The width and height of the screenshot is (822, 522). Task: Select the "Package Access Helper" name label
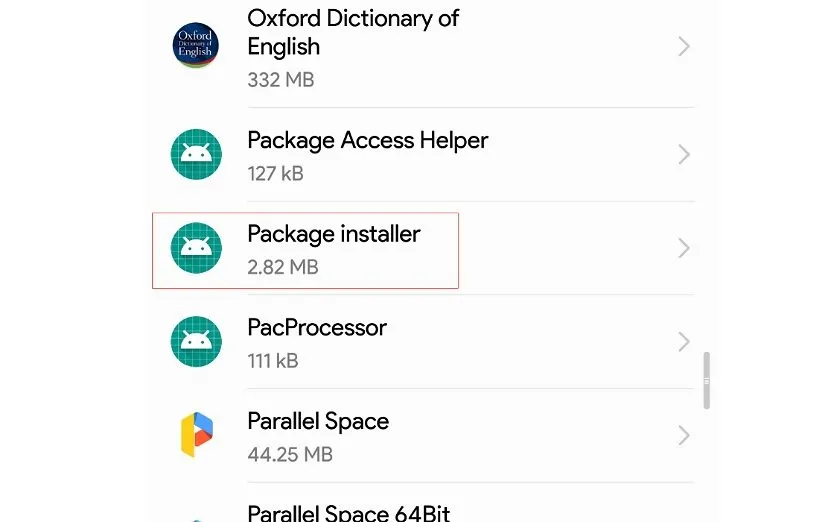[x=368, y=140]
